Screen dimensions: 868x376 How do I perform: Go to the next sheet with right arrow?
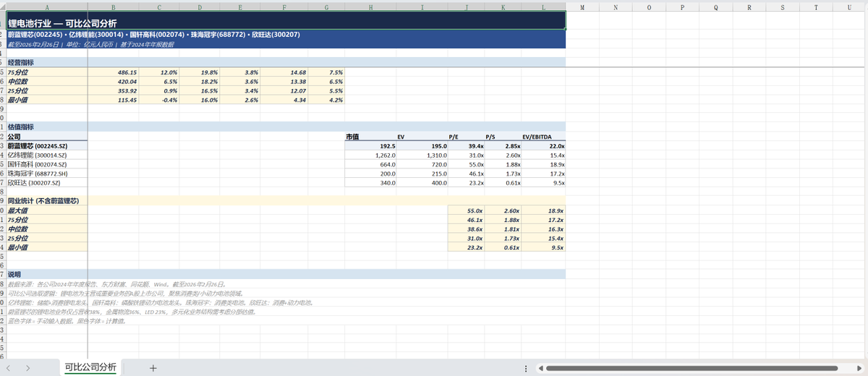click(27, 367)
